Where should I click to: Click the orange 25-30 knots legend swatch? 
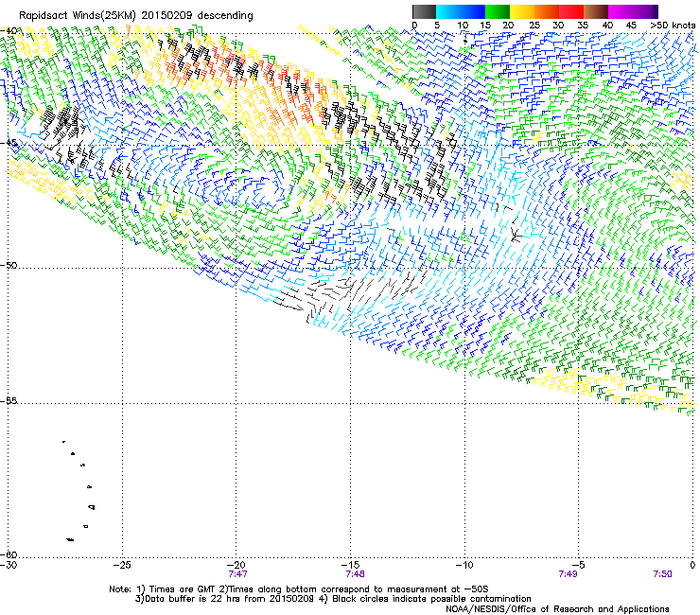547,11
